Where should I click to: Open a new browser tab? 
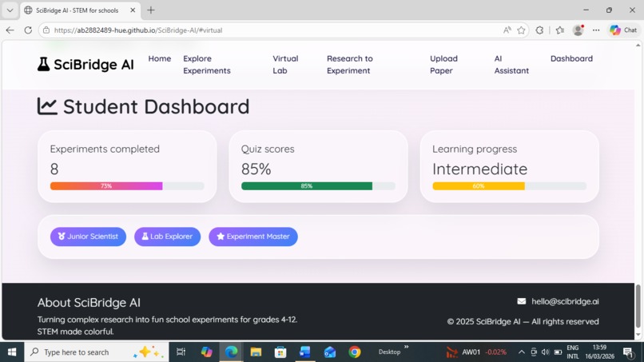click(x=151, y=10)
